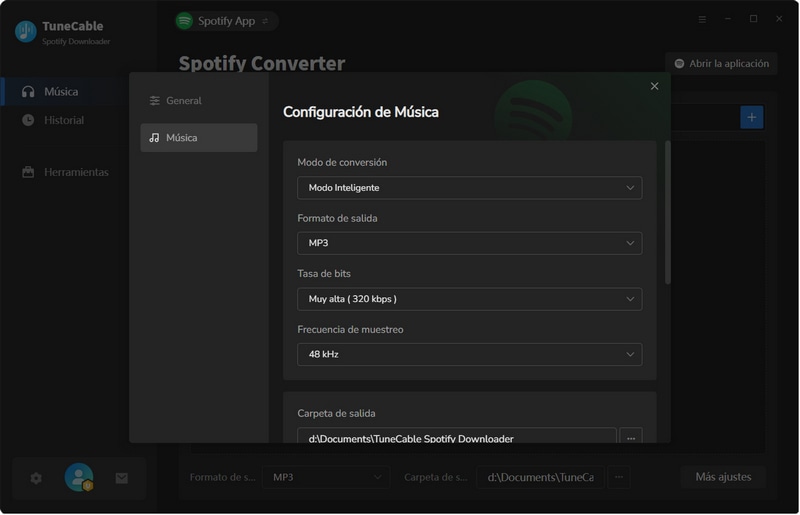The image size is (800, 515).
Task: Open Historial in the left sidebar
Action: pos(63,120)
